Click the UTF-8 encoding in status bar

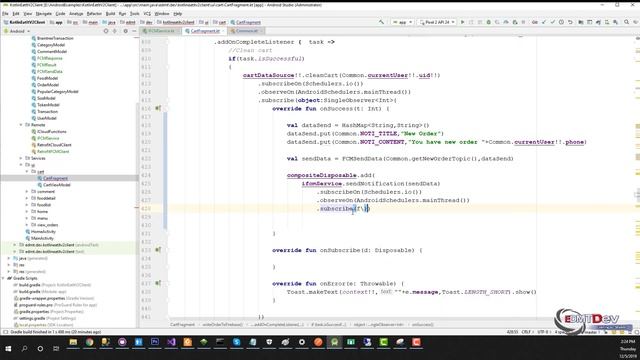tap(543, 332)
